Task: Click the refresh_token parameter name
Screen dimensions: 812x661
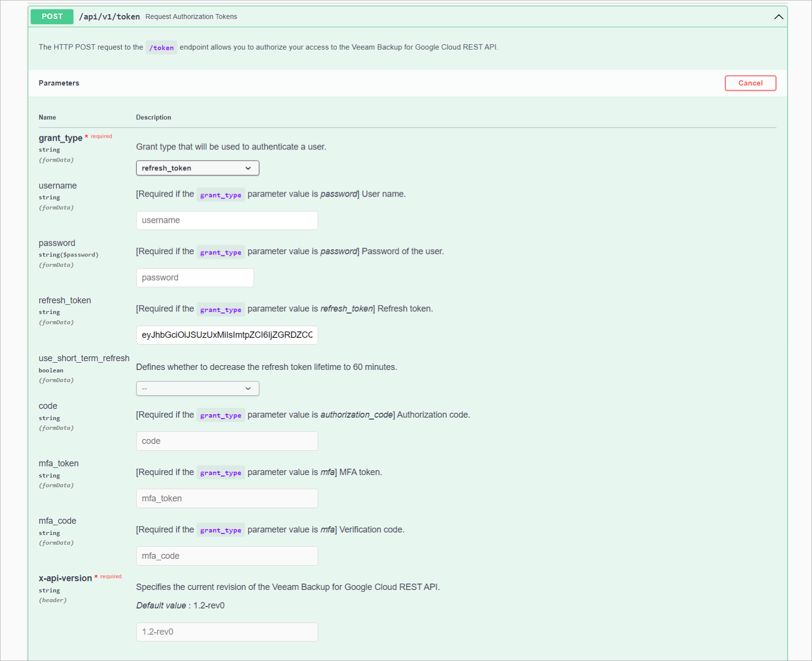Action: 65,300
